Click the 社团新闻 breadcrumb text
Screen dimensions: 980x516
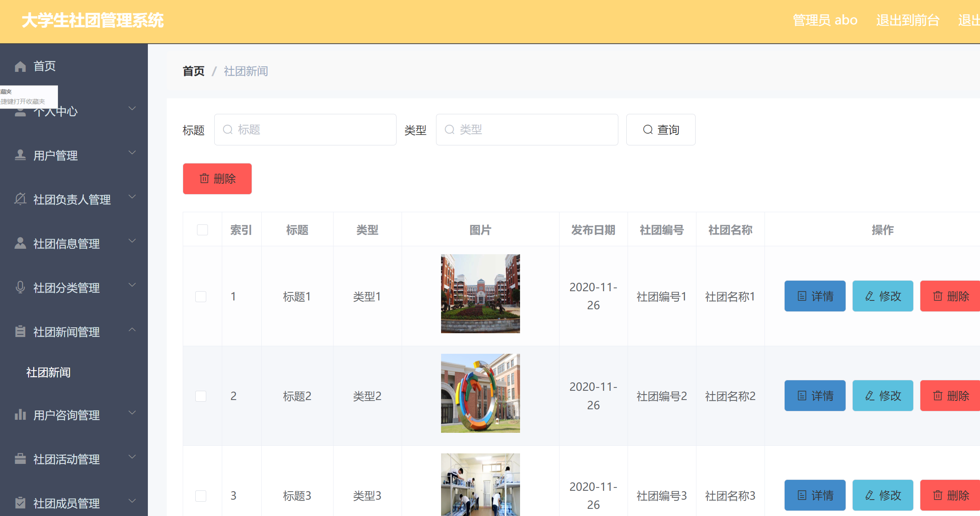246,71
